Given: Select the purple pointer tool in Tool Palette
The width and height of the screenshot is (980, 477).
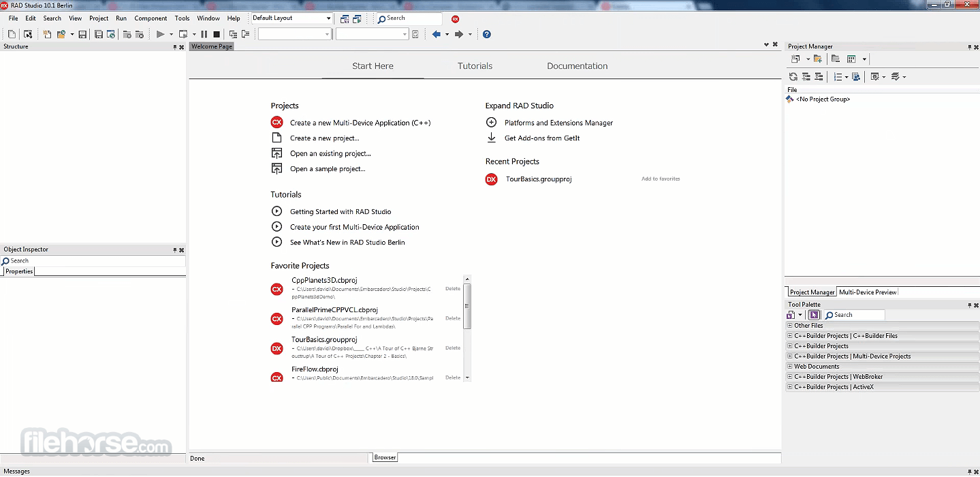Looking at the screenshot, I should click(x=813, y=315).
